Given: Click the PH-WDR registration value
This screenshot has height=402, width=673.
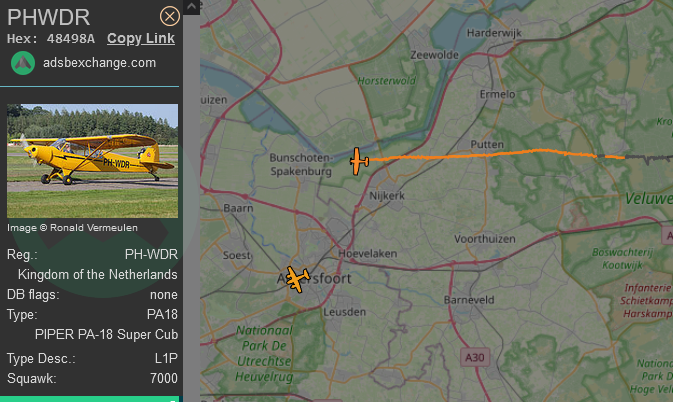Looking at the screenshot, I should click(151, 254).
